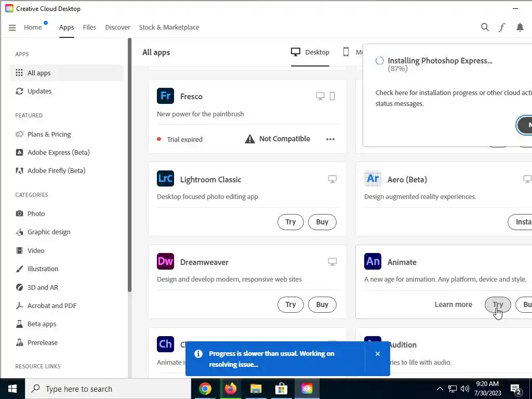Click the volume tray icon
Image resolution: width=532 pixels, height=399 pixels.
(465, 389)
